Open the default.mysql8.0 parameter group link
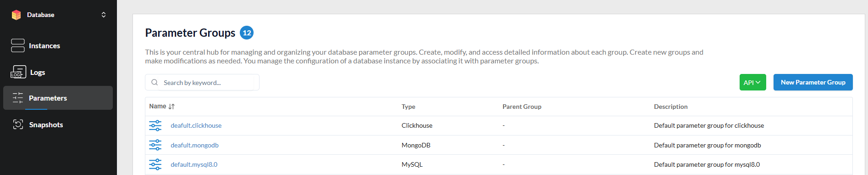Screen dimensions: 868x175 (x=194, y=164)
